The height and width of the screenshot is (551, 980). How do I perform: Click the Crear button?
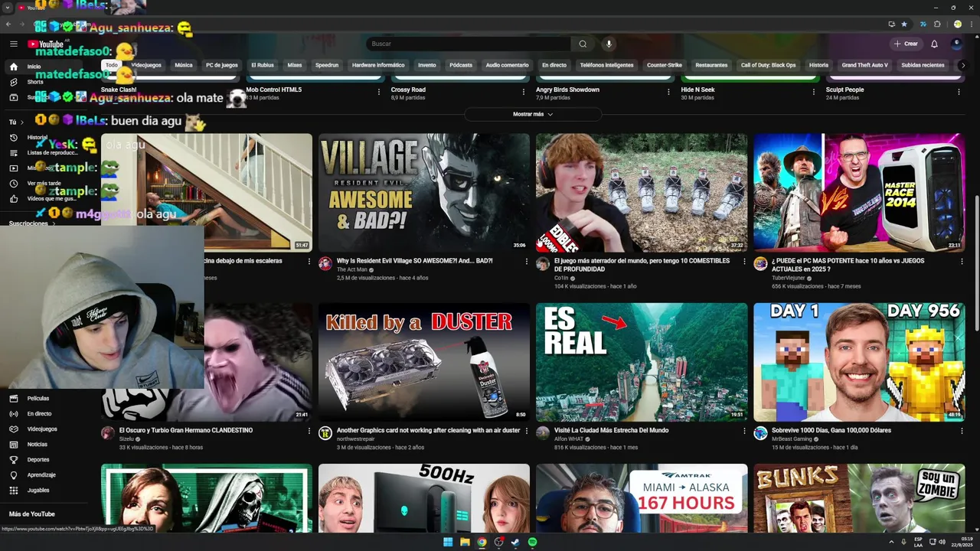[906, 44]
